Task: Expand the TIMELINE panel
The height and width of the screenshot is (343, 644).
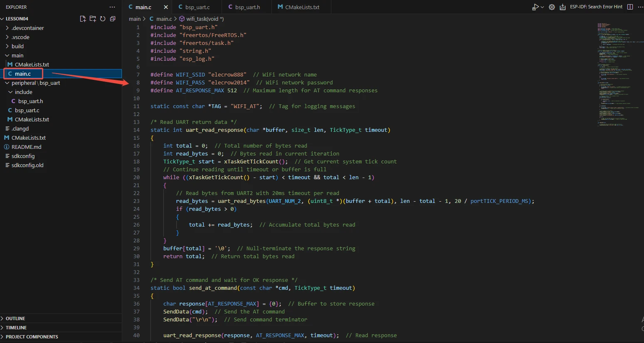Action: [16, 328]
